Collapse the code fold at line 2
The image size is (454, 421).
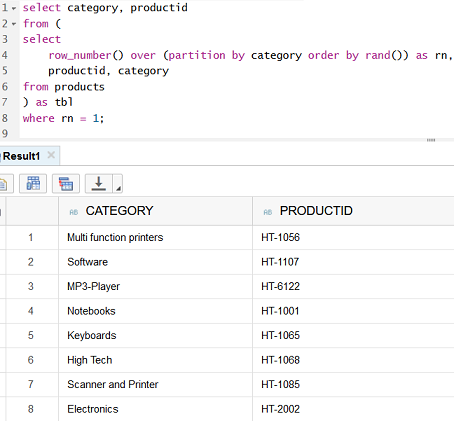(x=14, y=24)
